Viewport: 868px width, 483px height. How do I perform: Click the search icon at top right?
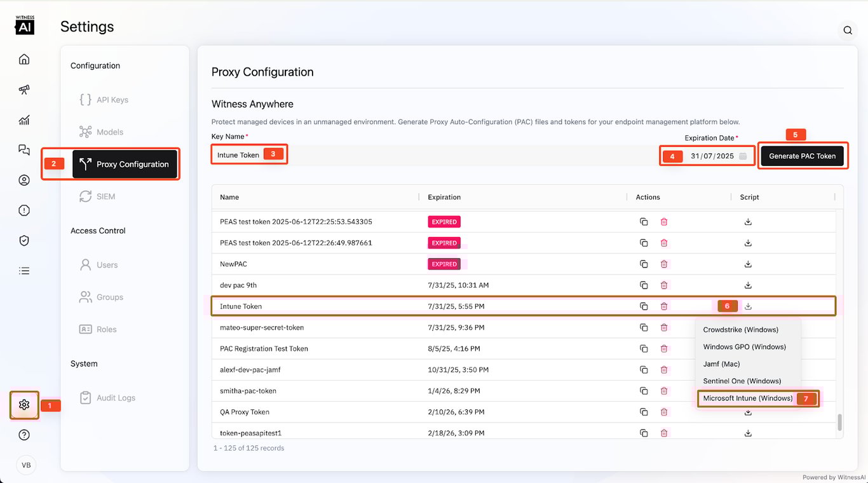pos(848,30)
